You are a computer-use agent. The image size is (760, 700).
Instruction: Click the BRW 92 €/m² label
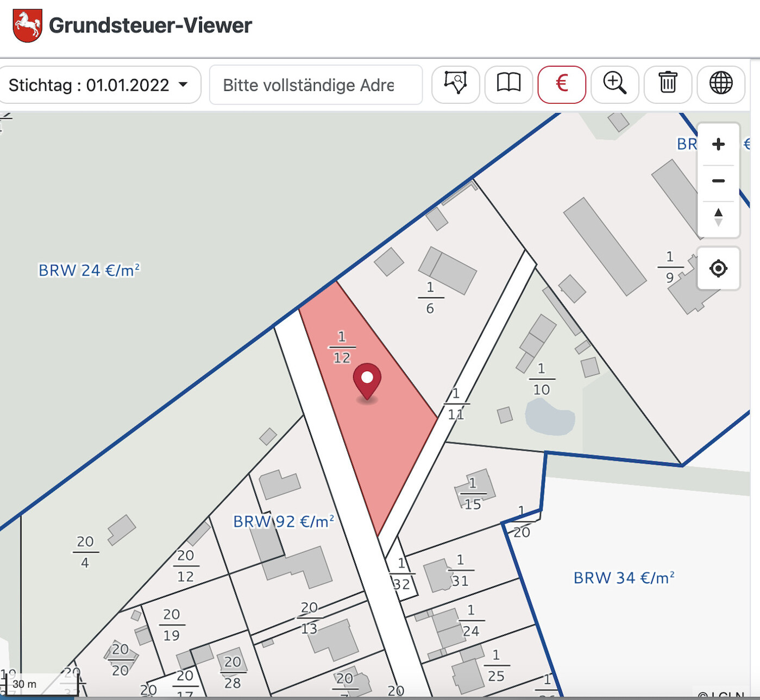283,522
